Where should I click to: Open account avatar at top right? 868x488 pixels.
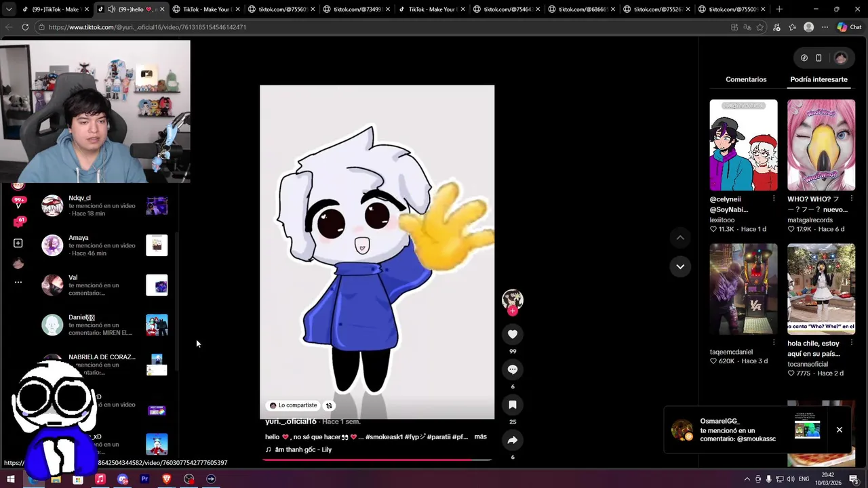[x=841, y=58]
